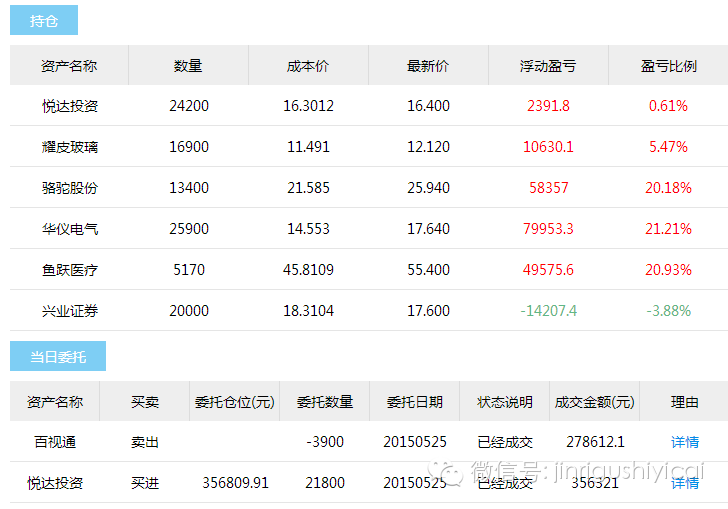Click latest price 12.120
The height and width of the screenshot is (509, 728).
point(428,147)
